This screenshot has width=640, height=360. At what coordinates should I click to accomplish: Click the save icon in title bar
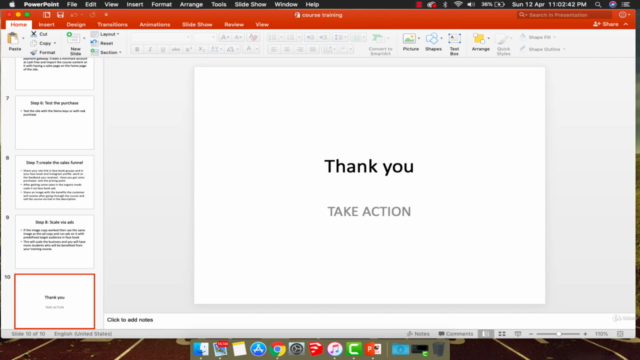pyautogui.click(x=60, y=15)
